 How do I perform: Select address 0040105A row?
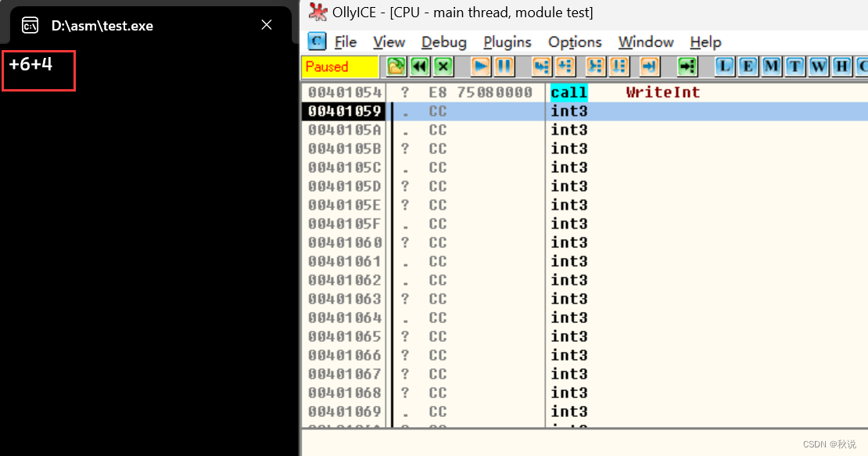[344, 130]
